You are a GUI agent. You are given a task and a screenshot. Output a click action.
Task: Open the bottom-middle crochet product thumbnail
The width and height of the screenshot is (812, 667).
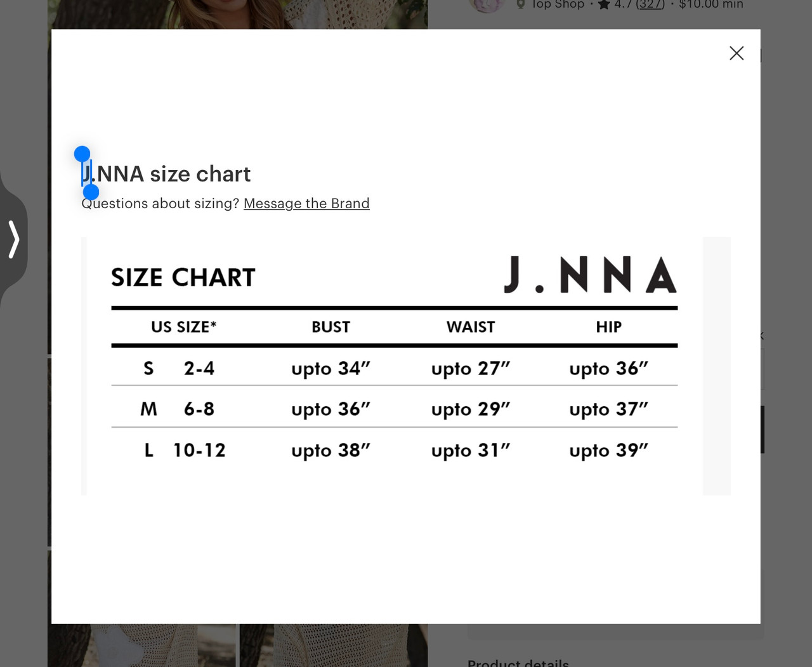pos(333,645)
